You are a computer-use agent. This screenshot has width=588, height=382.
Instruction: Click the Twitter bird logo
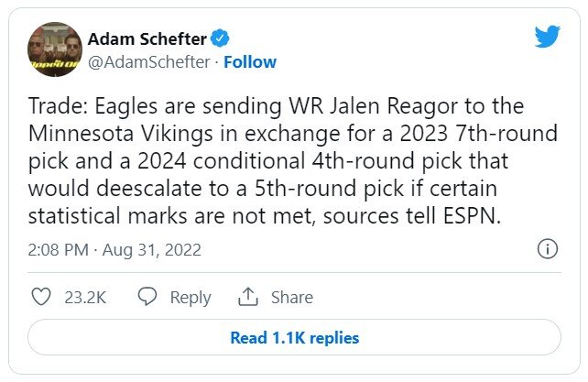coord(547,36)
